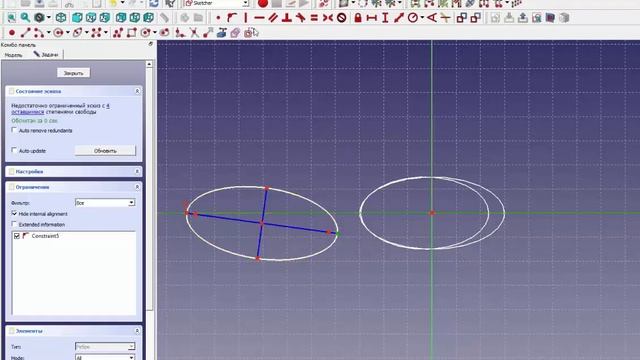Select the create ellipse tool
Image resolution: width=640 pixels, height=360 pixels.
[78, 33]
